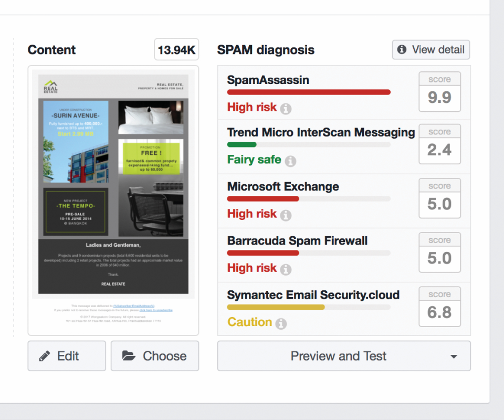Click the Real Estate logo in preview
The height and width of the screenshot is (420, 504).
point(50,87)
